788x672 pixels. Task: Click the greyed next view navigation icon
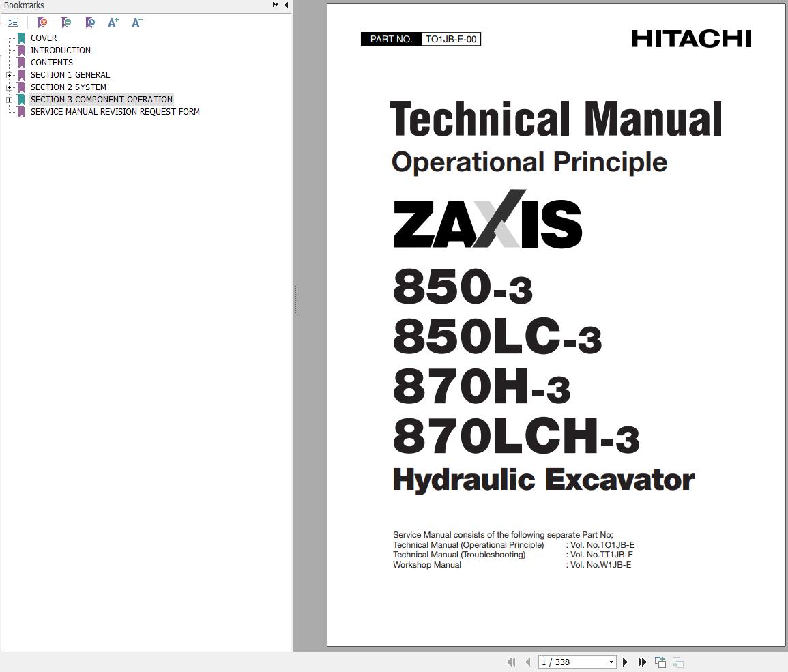click(678, 662)
